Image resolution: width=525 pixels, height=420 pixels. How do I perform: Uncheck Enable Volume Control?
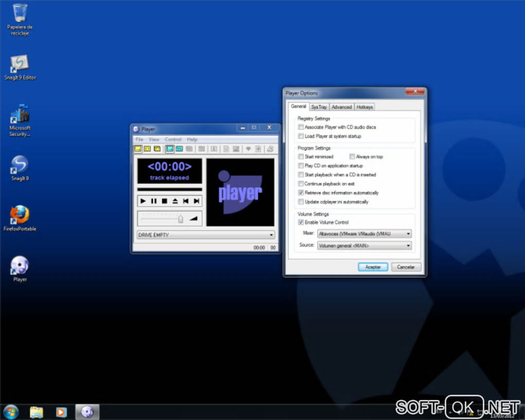coord(301,222)
